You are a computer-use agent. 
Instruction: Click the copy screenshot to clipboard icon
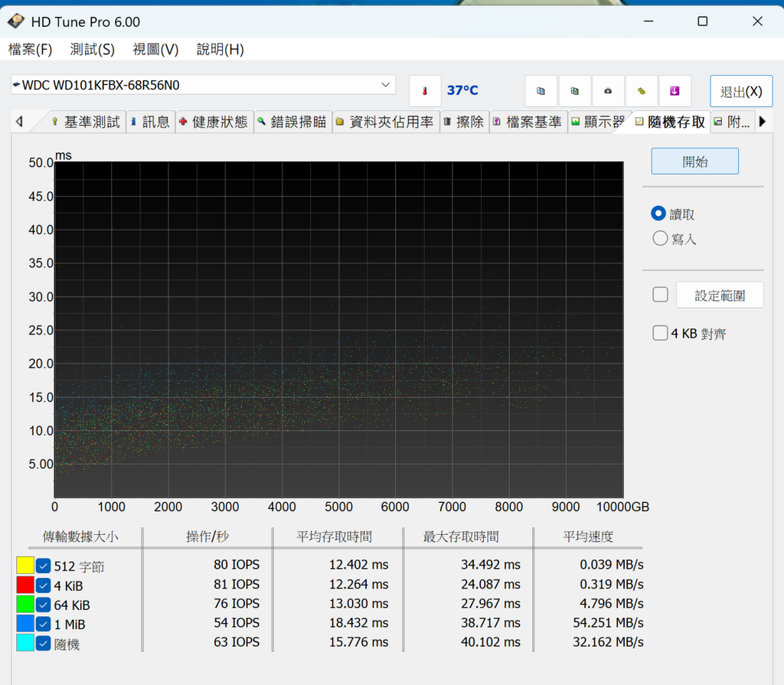574,91
